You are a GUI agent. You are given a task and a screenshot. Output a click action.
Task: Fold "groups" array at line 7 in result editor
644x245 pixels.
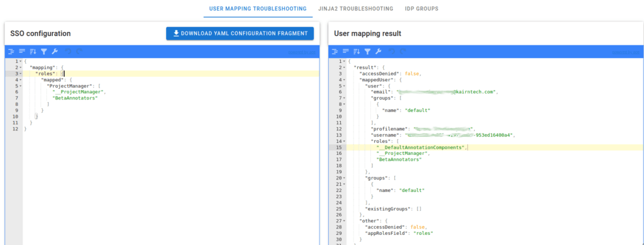344,98
